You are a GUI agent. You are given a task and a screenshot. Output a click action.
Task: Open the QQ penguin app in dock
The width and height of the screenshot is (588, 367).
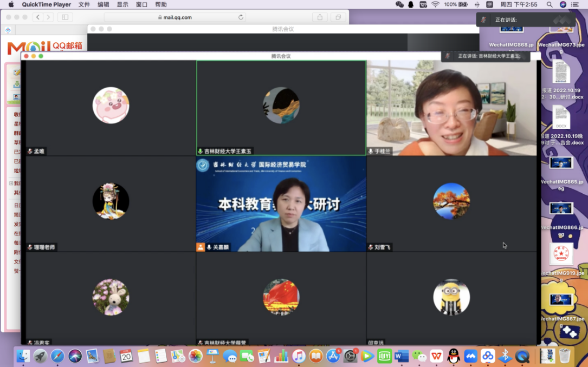pos(454,356)
